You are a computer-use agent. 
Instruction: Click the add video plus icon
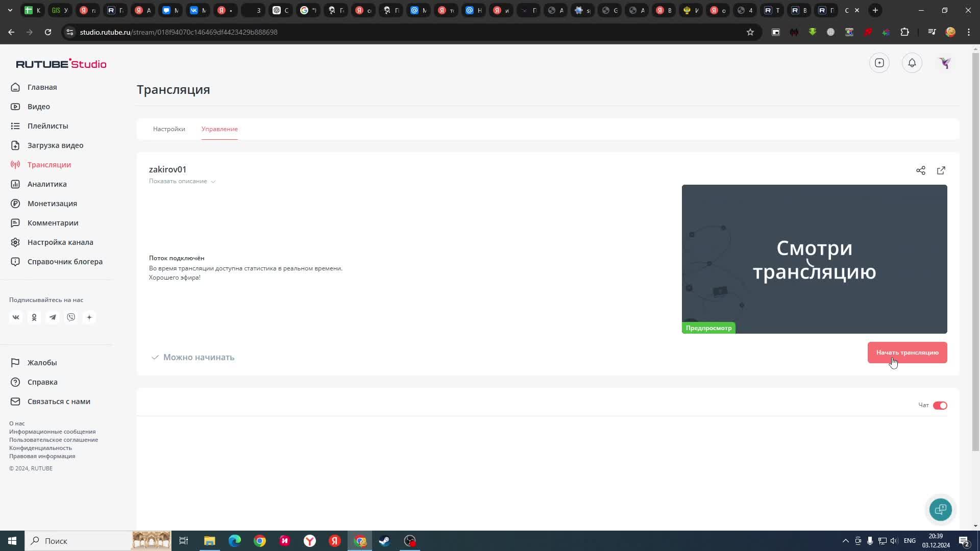coord(879,63)
